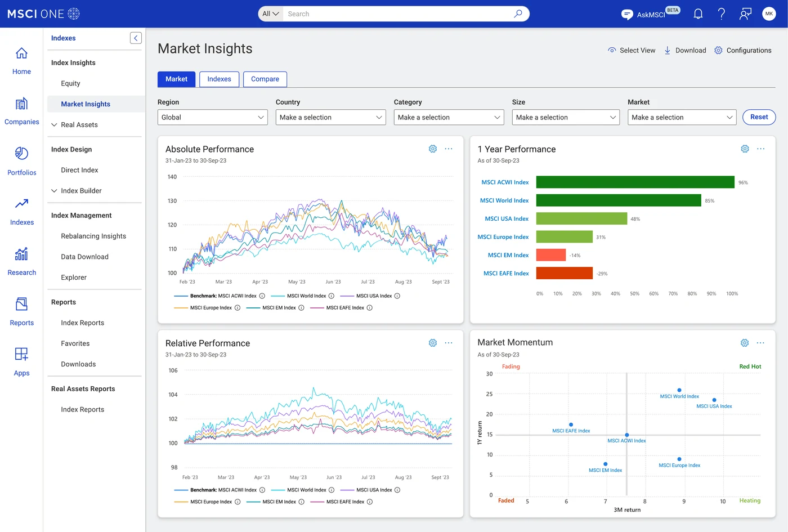Image resolution: width=788 pixels, height=532 pixels.
Task: Collapse the Indexes side panel
Action: pyautogui.click(x=136, y=38)
